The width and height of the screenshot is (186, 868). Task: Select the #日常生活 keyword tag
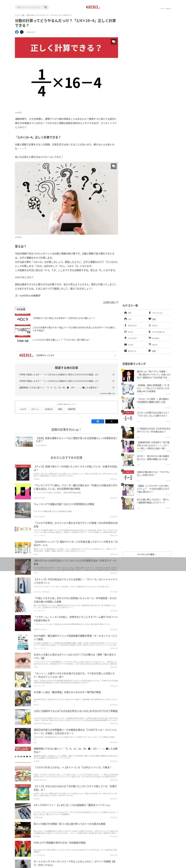tap(49, 409)
